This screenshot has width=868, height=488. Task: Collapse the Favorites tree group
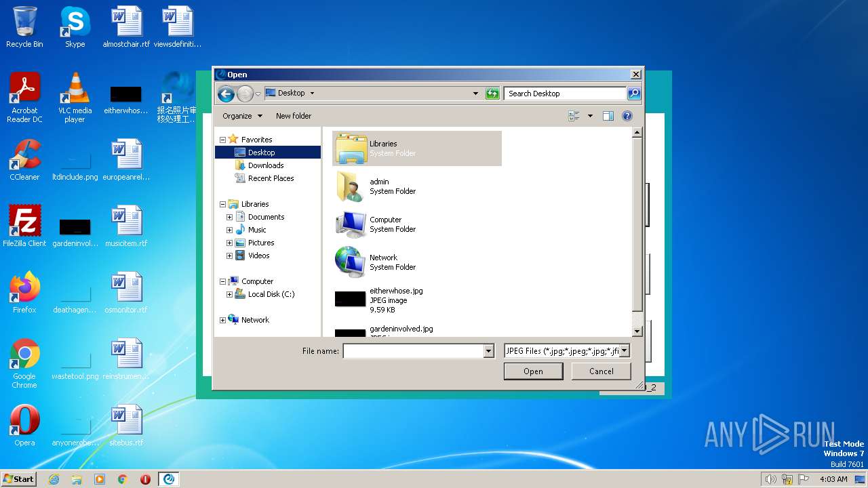pyautogui.click(x=222, y=140)
